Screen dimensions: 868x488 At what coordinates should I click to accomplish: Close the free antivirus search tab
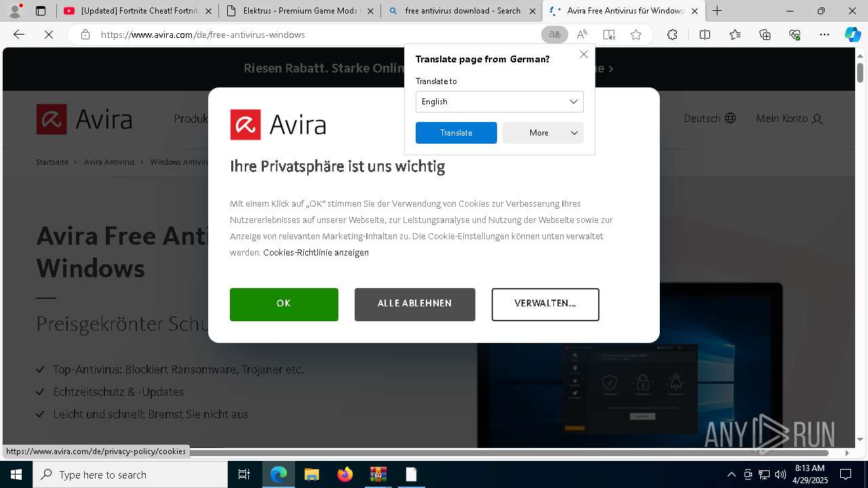[x=532, y=11]
